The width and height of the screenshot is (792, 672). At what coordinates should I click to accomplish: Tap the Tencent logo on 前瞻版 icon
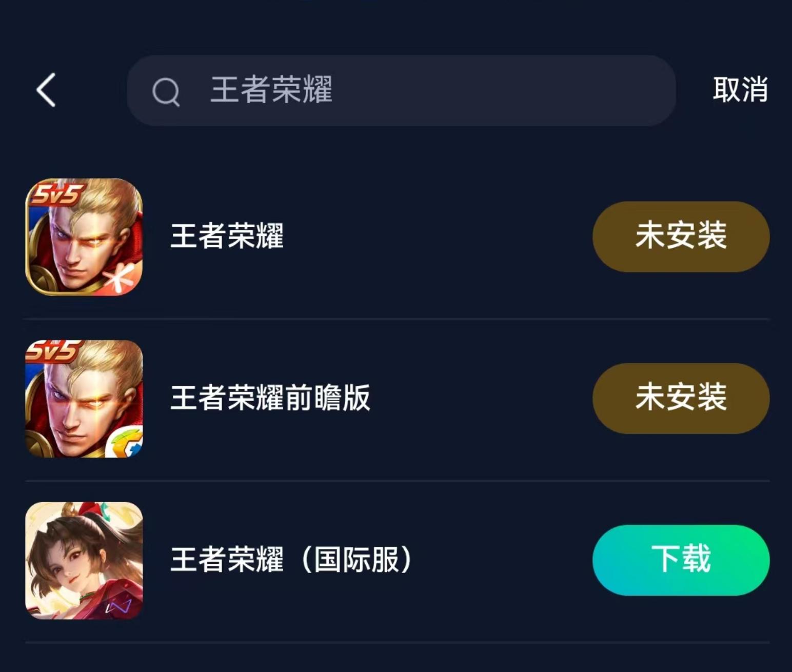point(125,443)
